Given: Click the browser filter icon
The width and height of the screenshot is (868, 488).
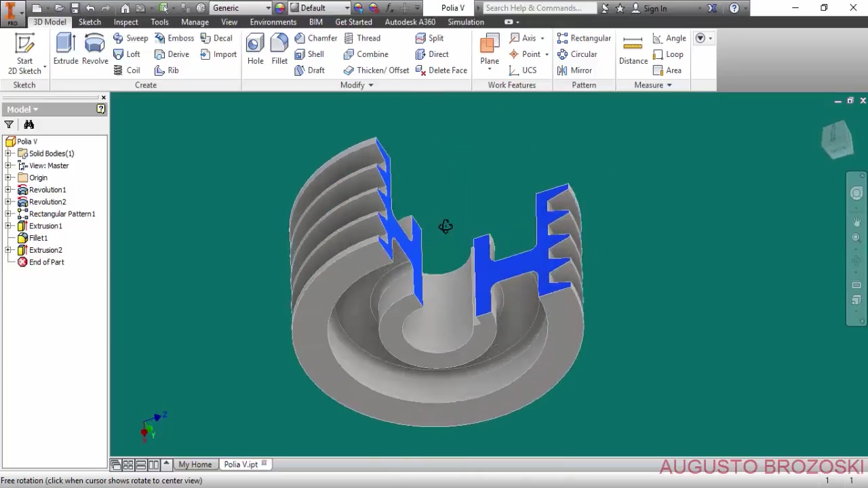Looking at the screenshot, I should pos(9,125).
